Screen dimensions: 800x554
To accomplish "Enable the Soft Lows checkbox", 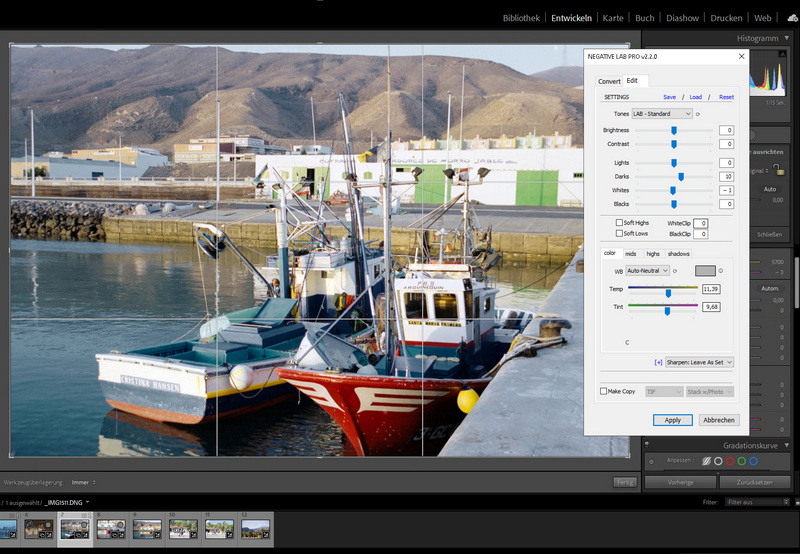I will click(619, 233).
